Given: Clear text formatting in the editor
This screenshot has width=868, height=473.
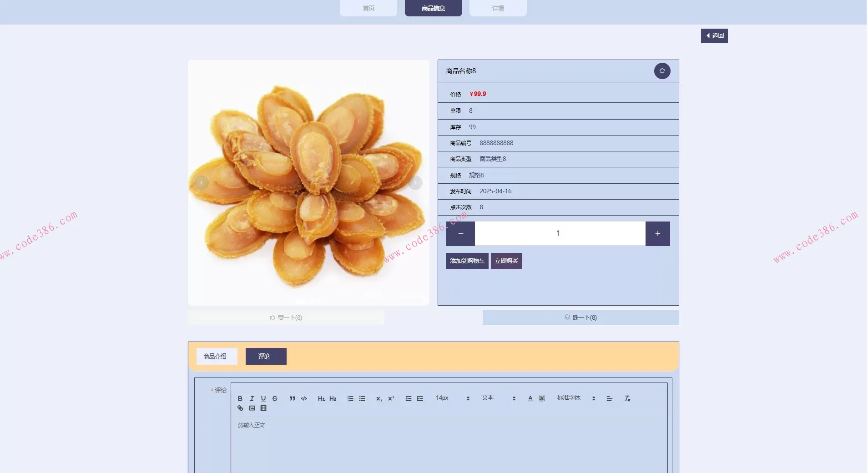Looking at the screenshot, I should (x=627, y=398).
